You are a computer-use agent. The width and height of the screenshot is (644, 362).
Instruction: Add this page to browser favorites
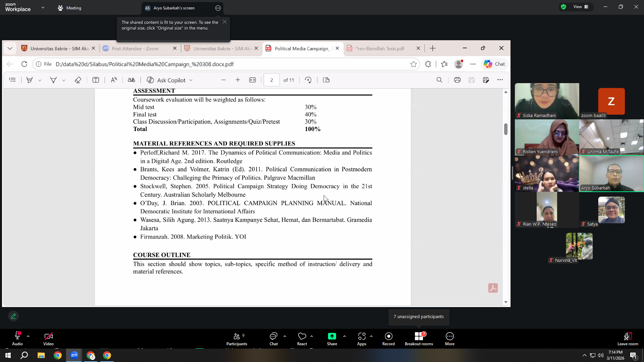tap(414, 64)
